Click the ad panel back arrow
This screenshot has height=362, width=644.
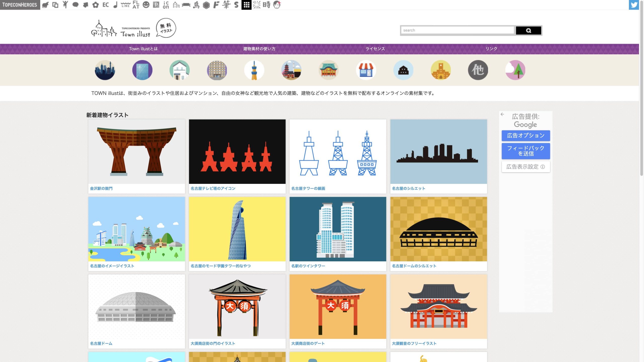click(x=502, y=114)
